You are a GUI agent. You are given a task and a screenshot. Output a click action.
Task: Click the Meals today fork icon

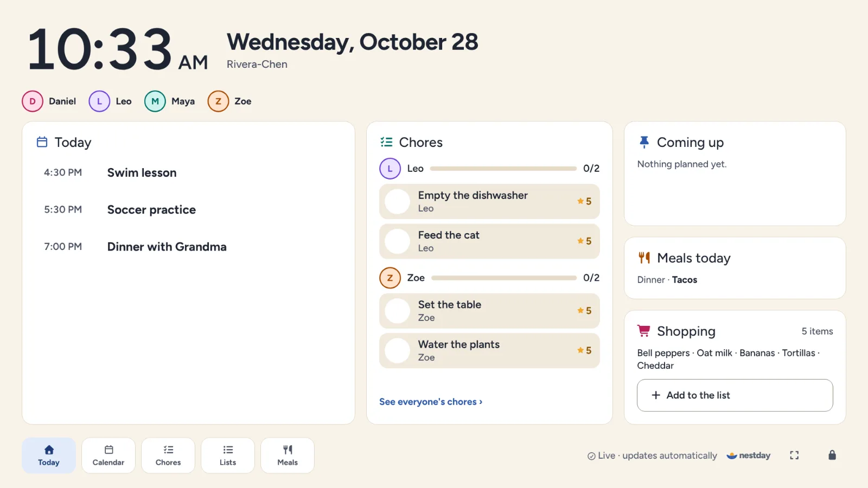(x=644, y=258)
